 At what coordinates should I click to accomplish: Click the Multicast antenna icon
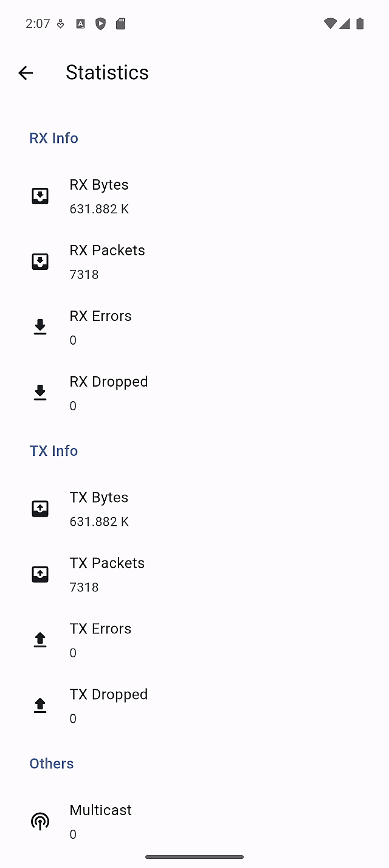point(40,822)
